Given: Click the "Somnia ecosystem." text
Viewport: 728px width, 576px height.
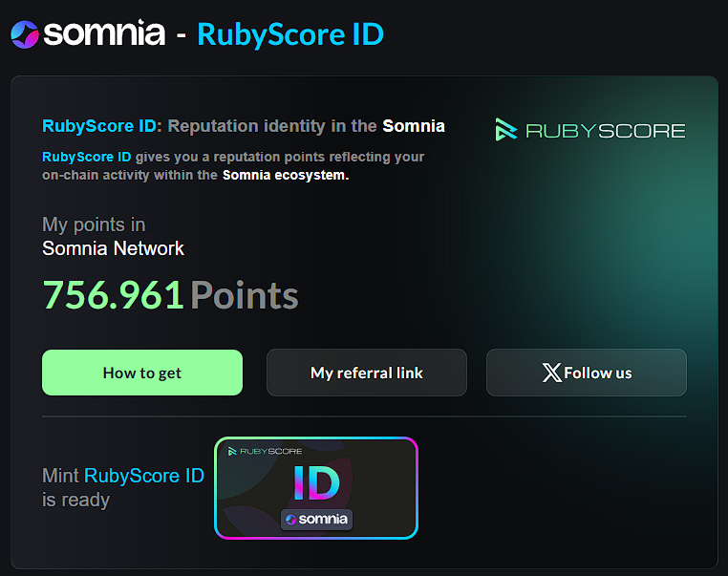Looking at the screenshot, I should click(286, 175).
